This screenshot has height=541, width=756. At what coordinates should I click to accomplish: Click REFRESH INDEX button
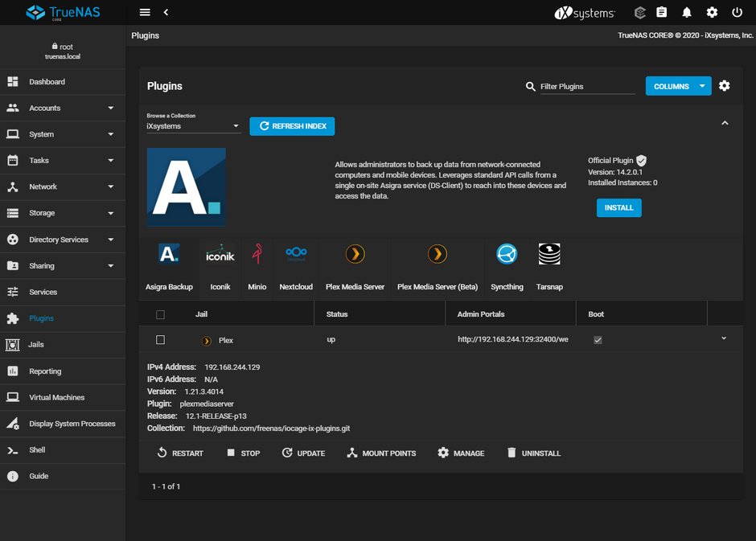pyautogui.click(x=292, y=126)
